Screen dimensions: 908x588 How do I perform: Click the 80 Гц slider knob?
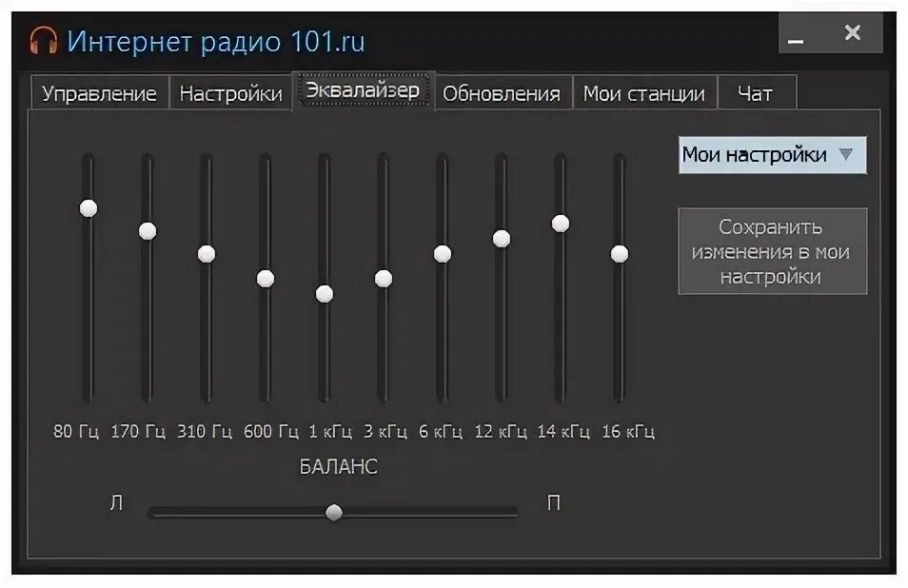(x=89, y=208)
